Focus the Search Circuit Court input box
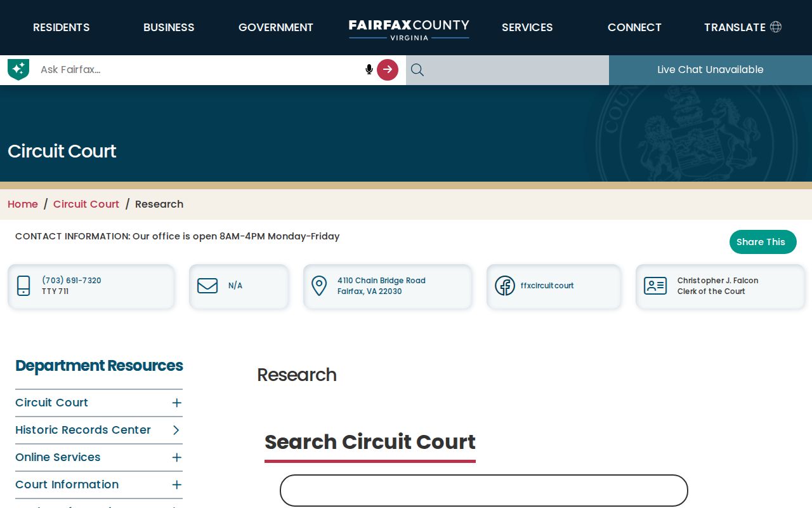812x508 pixels. point(484,491)
